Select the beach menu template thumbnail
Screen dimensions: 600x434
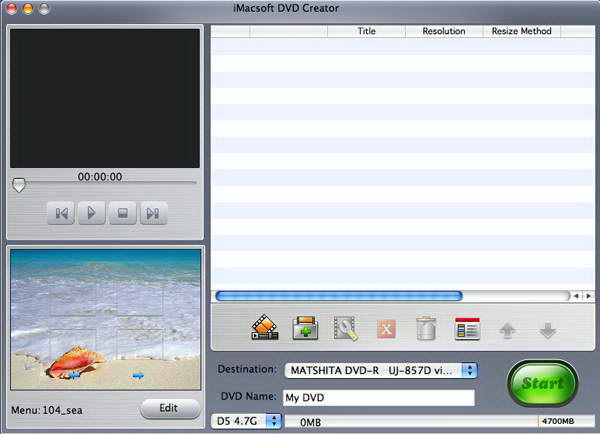[x=105, y=320]
